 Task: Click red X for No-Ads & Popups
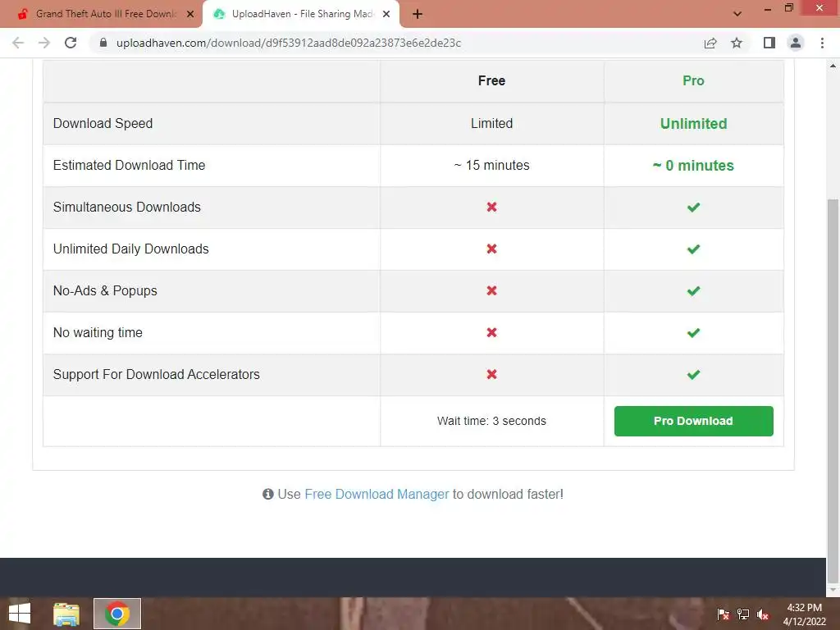492,290
